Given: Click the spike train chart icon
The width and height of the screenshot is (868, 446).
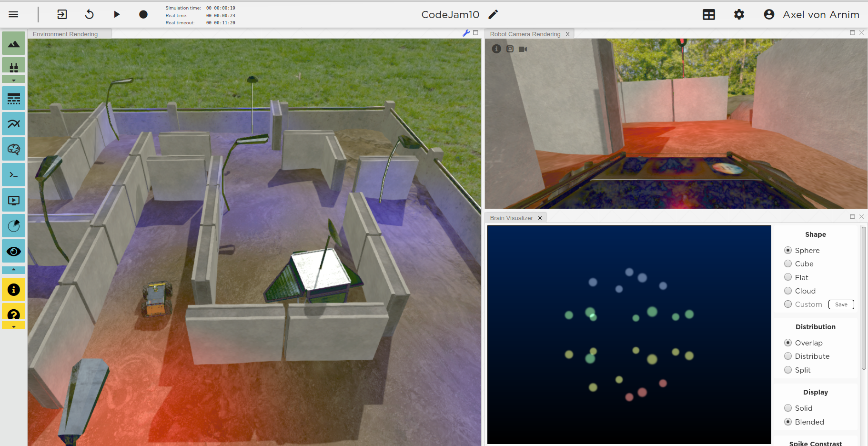Looking at the screenshot, I should (x=14, y=98).
